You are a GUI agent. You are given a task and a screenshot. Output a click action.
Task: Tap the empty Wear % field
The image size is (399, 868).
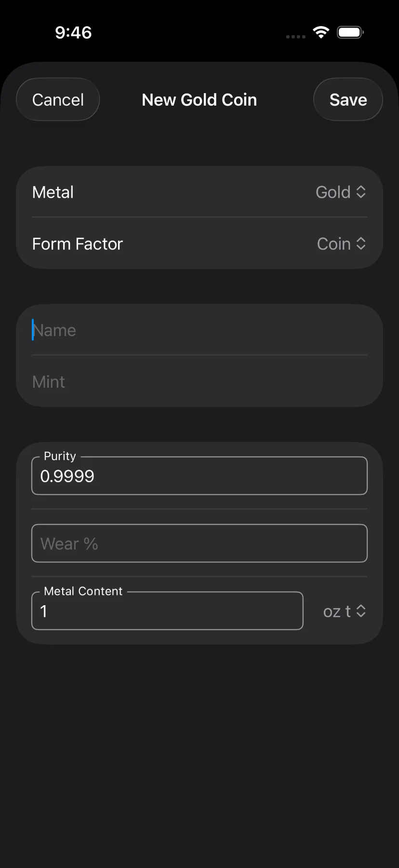(x=199, y=543)
